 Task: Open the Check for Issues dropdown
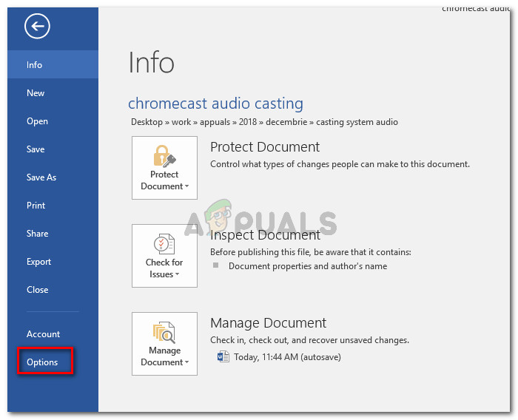164,256
